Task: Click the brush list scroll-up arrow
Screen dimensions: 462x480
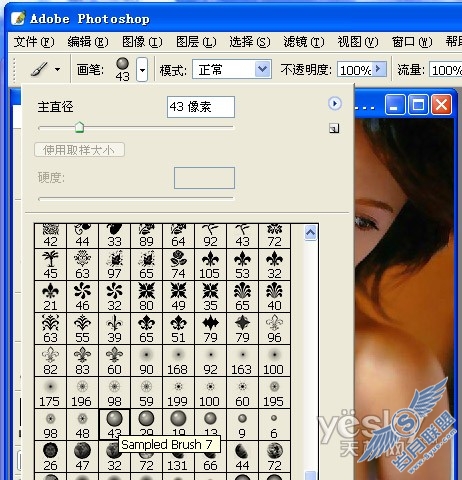Action: coord(311,232)
